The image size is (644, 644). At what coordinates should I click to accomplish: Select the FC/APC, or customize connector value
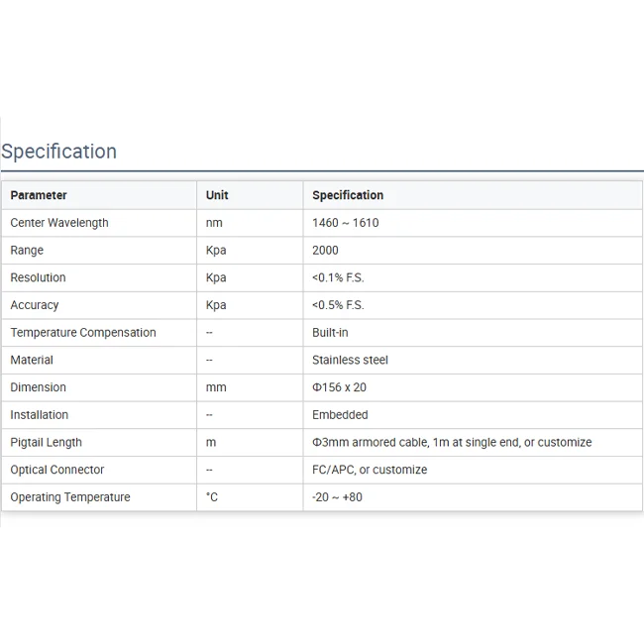(x=370, y=470)
